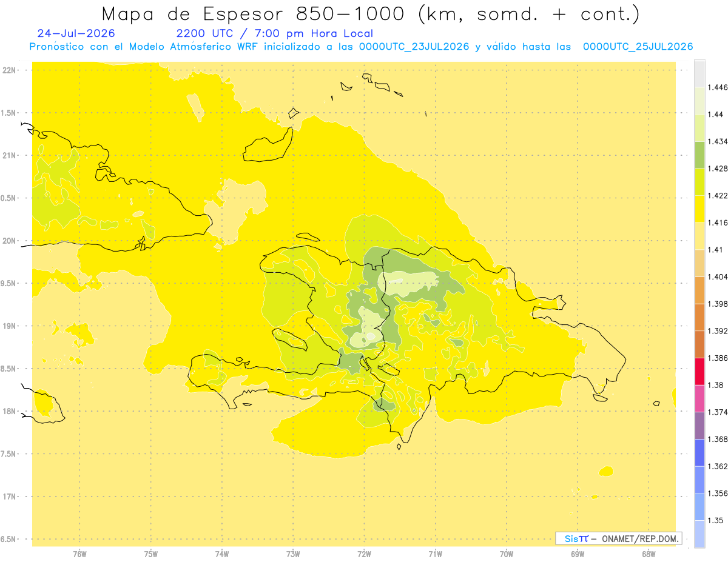Click the longitude axis label '68W'
Viewport: 728px width, 562px height.
(649, 554)
